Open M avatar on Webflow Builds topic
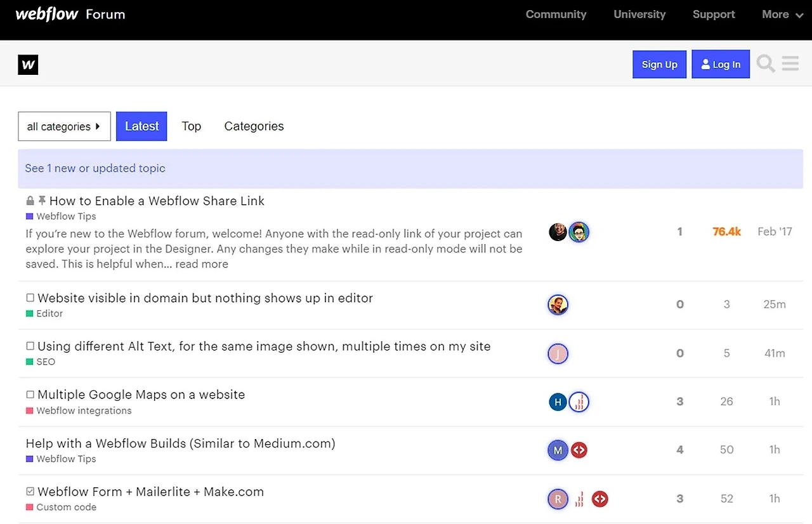 point(558,450)
